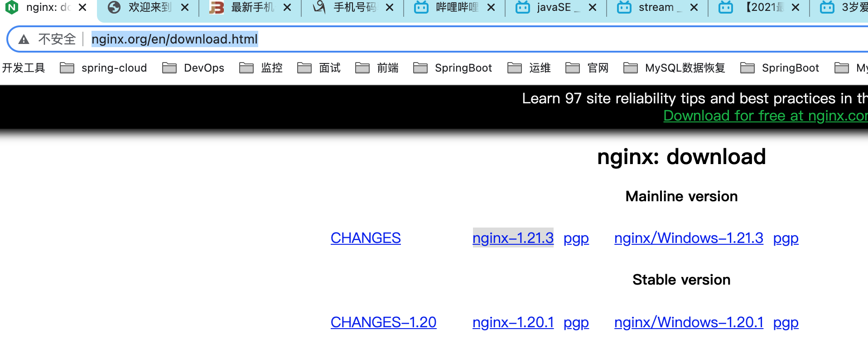Open the 面试 bookmark folder

319,68
